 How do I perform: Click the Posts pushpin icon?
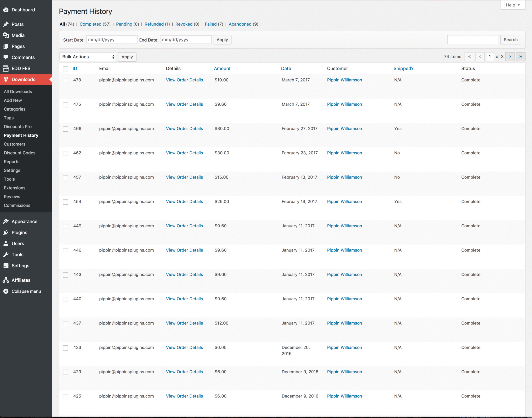[x=6, y=24]
